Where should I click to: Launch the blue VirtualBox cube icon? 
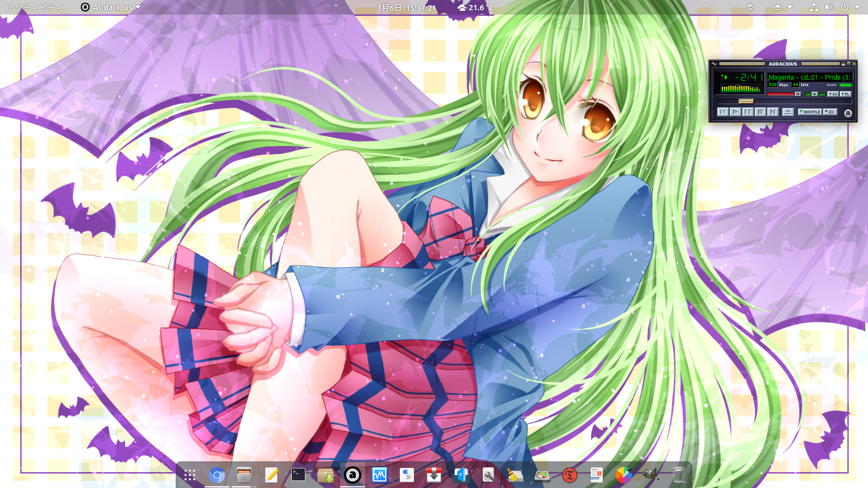pos(461,476)
